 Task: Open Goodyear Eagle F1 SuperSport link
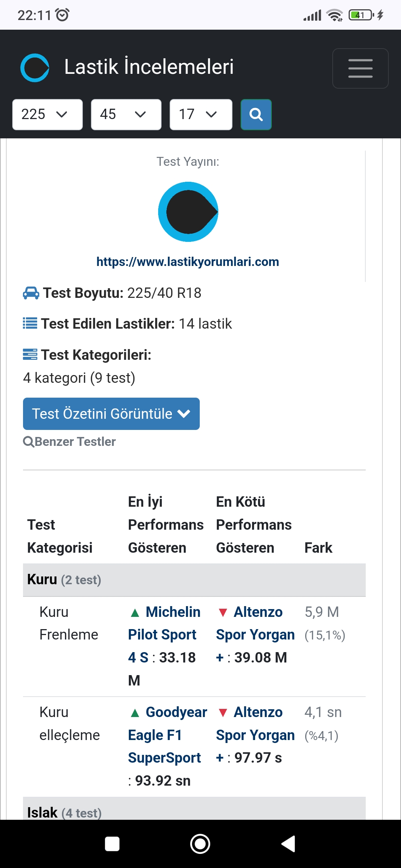pyautogui.click(x=167, y=735)
